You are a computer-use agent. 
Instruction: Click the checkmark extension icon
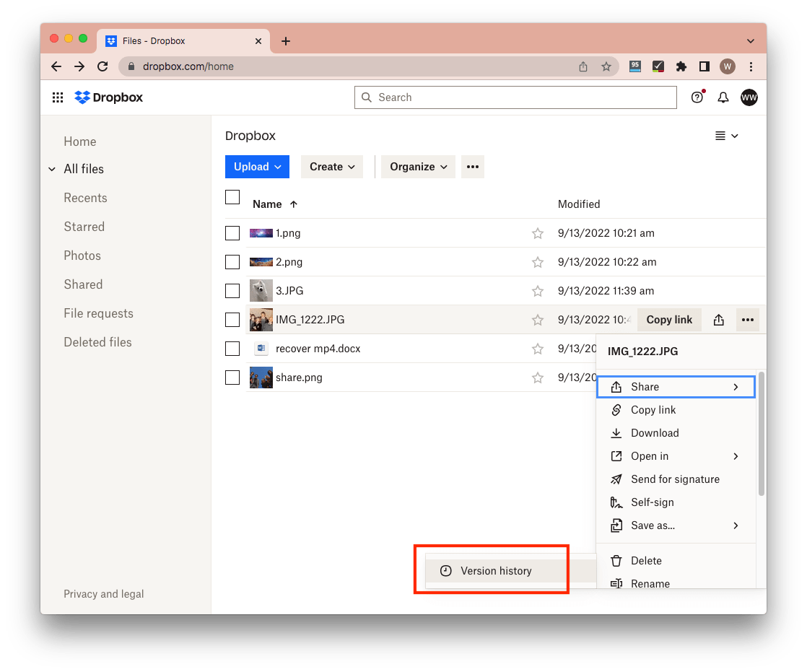658,66
